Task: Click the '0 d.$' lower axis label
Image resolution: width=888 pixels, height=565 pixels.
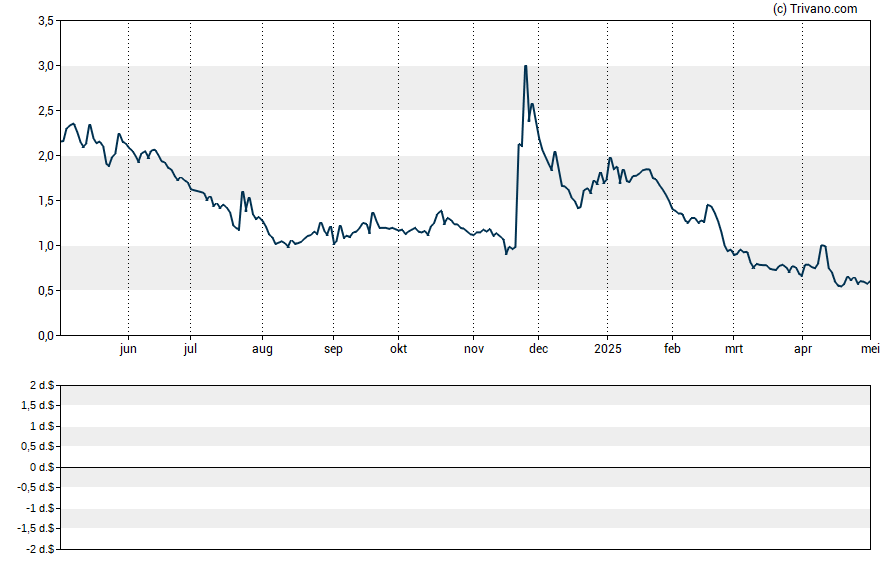Action: point(42,467)
